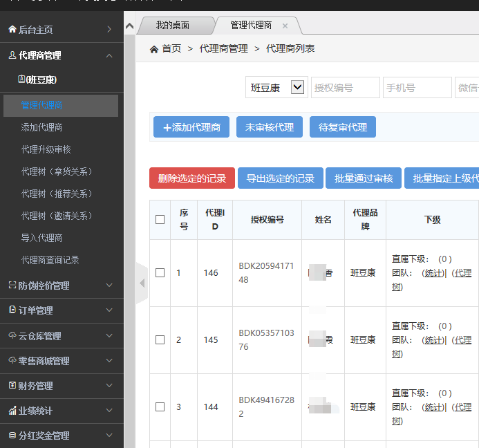Viewport: 479px width, 448px height.
Task: Open 导入代理商 in the sidebar
Action: tap(41, 238)
